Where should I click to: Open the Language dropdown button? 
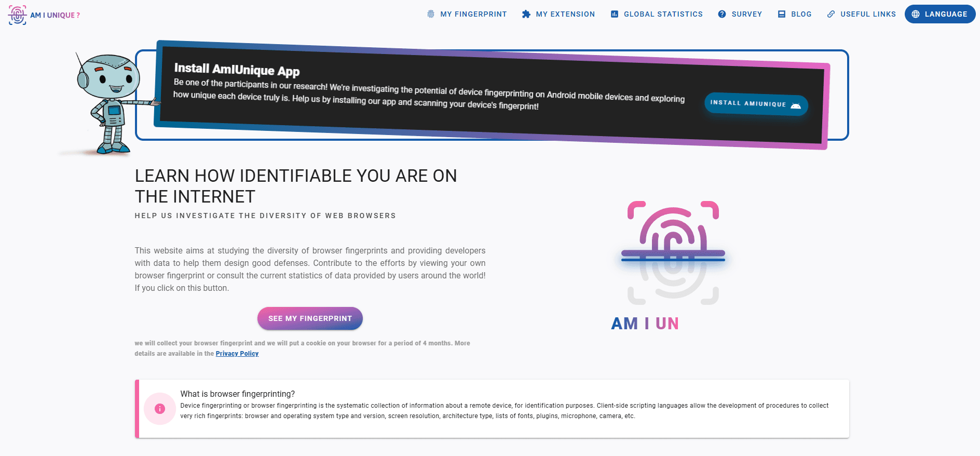click(940, 14)
